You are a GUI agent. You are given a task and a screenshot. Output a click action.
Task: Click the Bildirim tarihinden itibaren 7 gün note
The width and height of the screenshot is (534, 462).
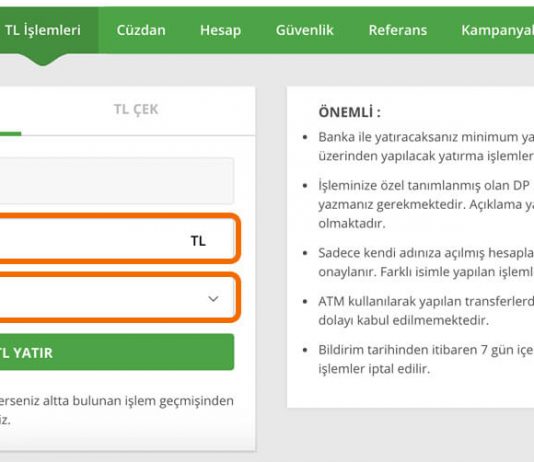coord(426,359)
